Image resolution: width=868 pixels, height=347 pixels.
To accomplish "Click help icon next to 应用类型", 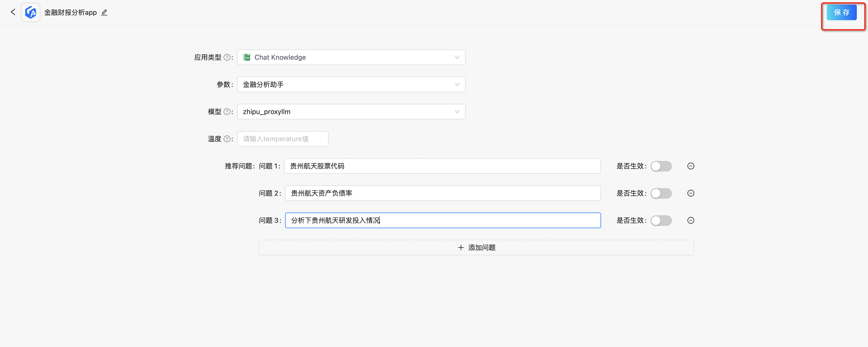I will 227,58.
